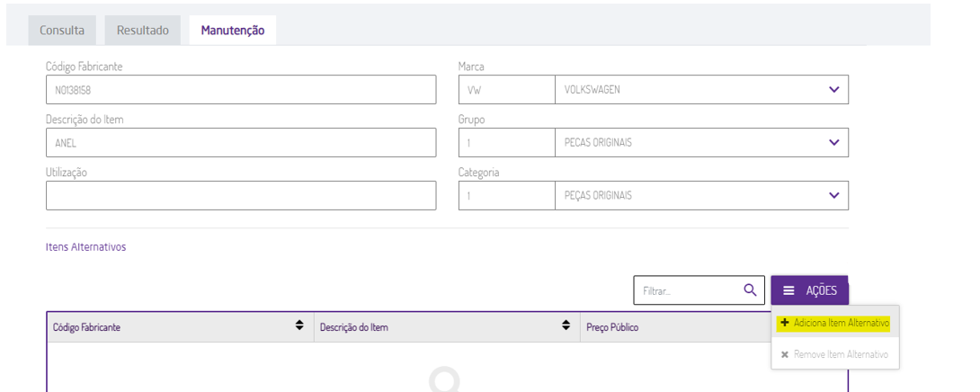
Task: Sort by Descrição do Item column arrows
Action: (x=566, y=326)
